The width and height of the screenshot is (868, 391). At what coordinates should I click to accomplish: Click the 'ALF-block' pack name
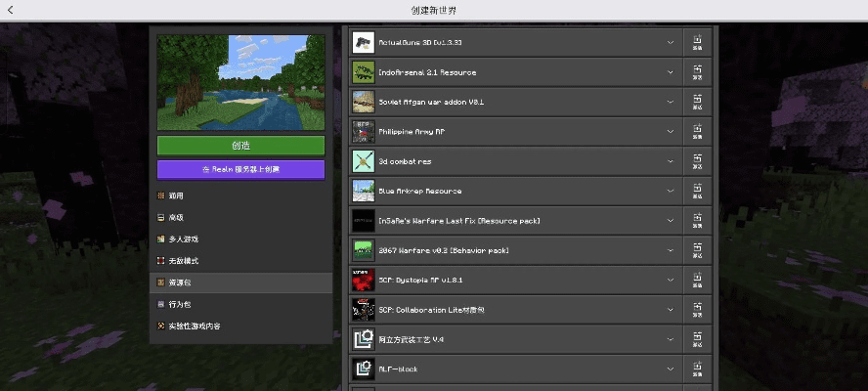click(398, 369)
